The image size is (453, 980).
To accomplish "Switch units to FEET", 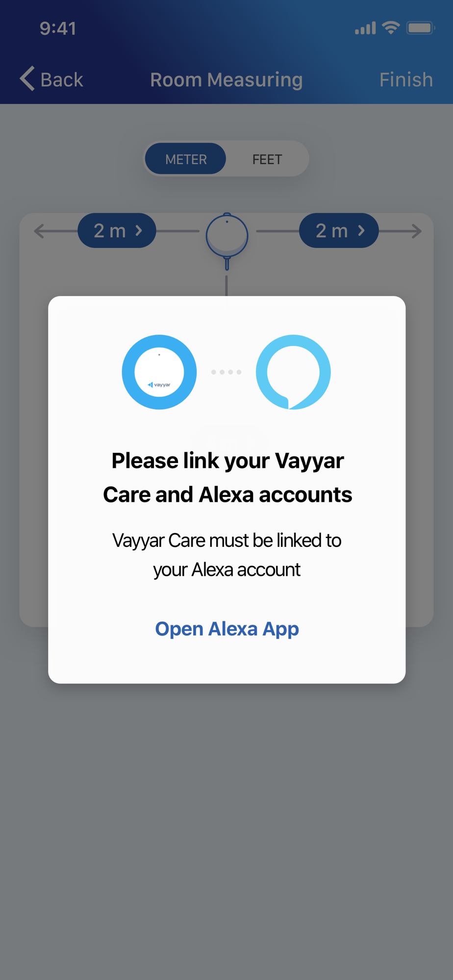I will 267,159.
